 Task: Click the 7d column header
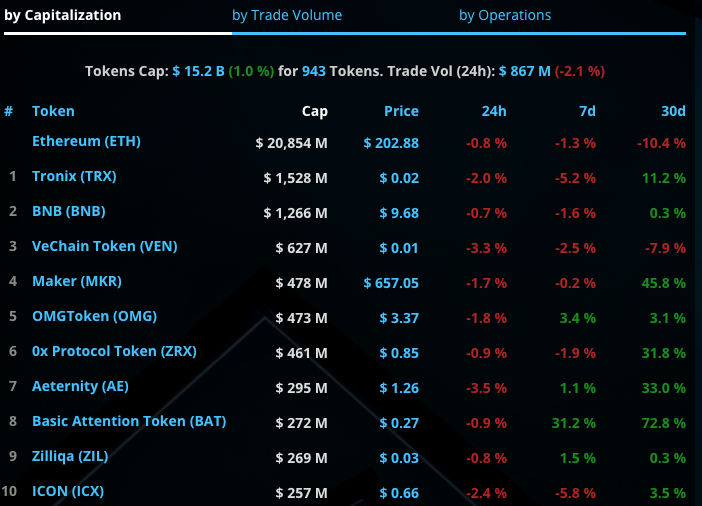point(587,111)
